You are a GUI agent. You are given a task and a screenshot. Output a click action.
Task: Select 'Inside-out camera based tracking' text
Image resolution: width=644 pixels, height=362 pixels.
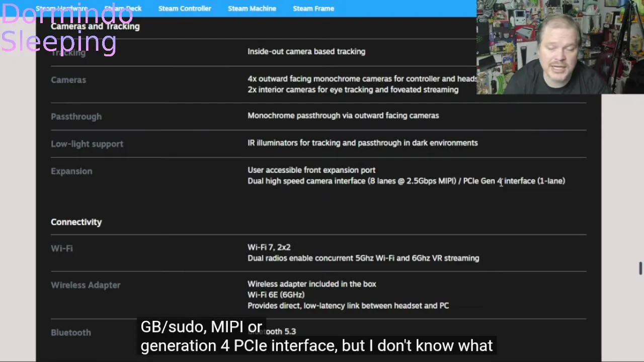[306, 51]
